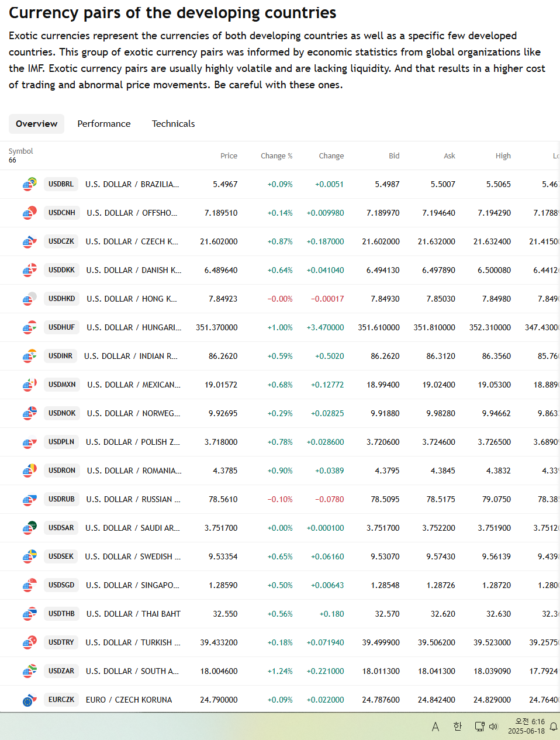Viewport: 560px width, 740px height.
Task: Click the USDCNH flag pair icon
Action: pos(30,213)
